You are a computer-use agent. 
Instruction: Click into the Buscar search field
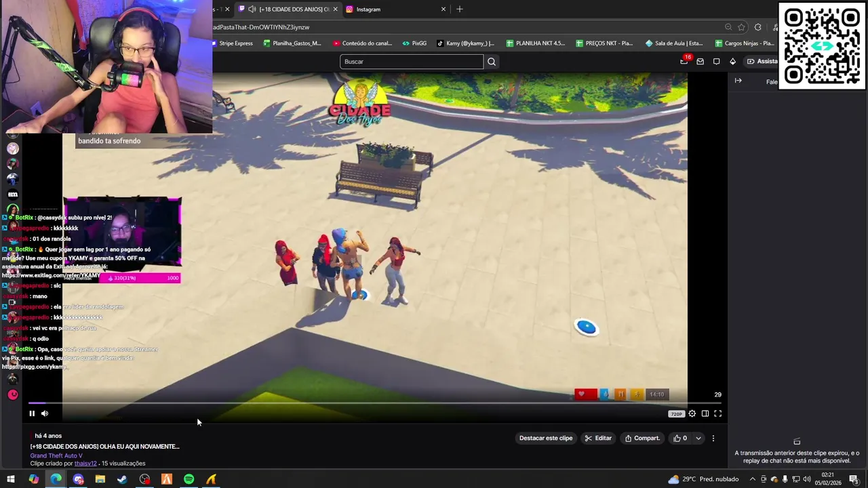(412, 62)
